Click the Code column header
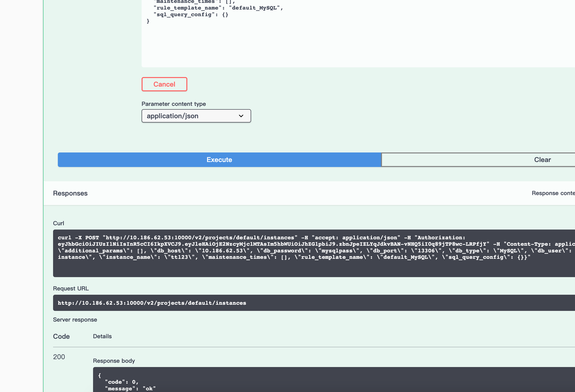575x392 pixels. [61, 336]
